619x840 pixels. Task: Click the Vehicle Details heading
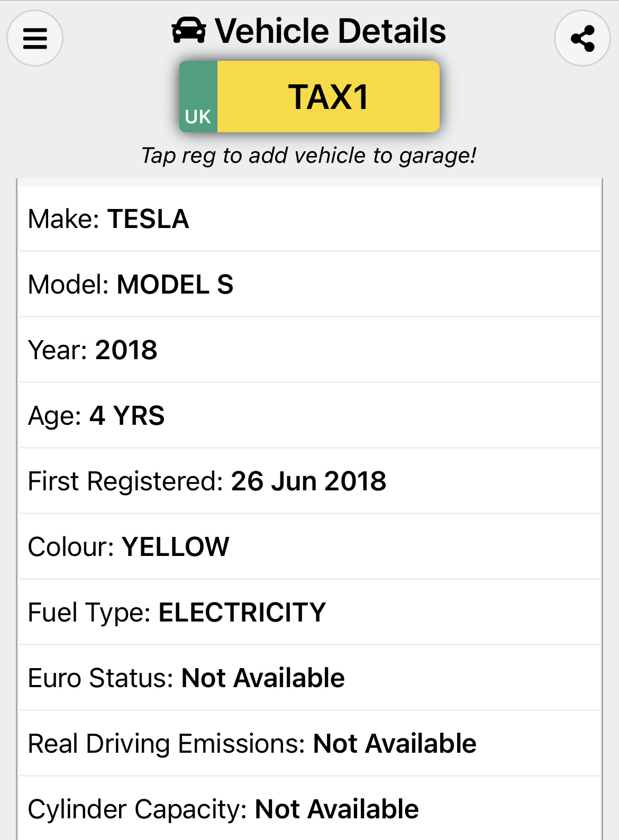[x=330, y=31]
